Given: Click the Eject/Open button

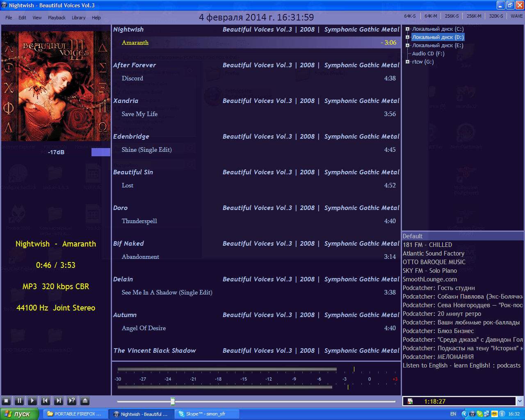Looking at the screenshot, I should pos(85,401).
